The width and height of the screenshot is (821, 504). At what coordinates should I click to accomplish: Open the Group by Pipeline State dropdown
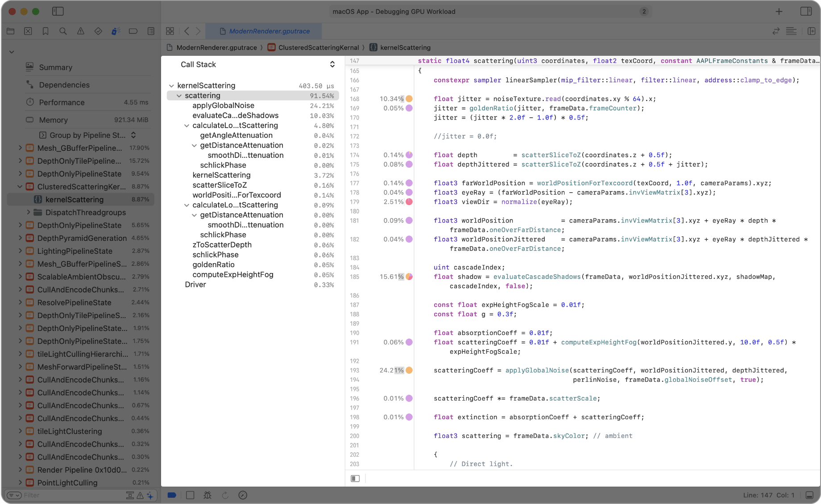point(87,135)
